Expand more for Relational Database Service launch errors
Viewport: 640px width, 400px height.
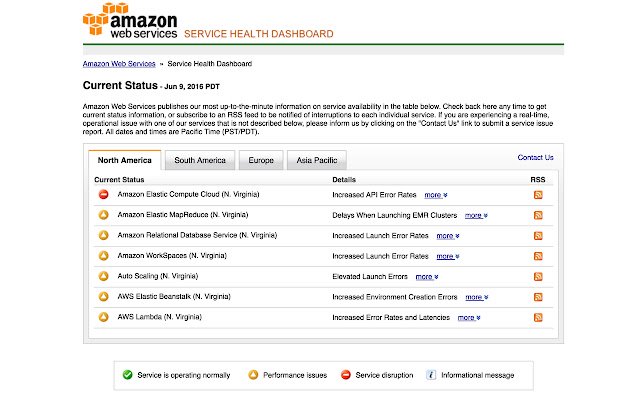pyautogui.click(x=448, y=236)
